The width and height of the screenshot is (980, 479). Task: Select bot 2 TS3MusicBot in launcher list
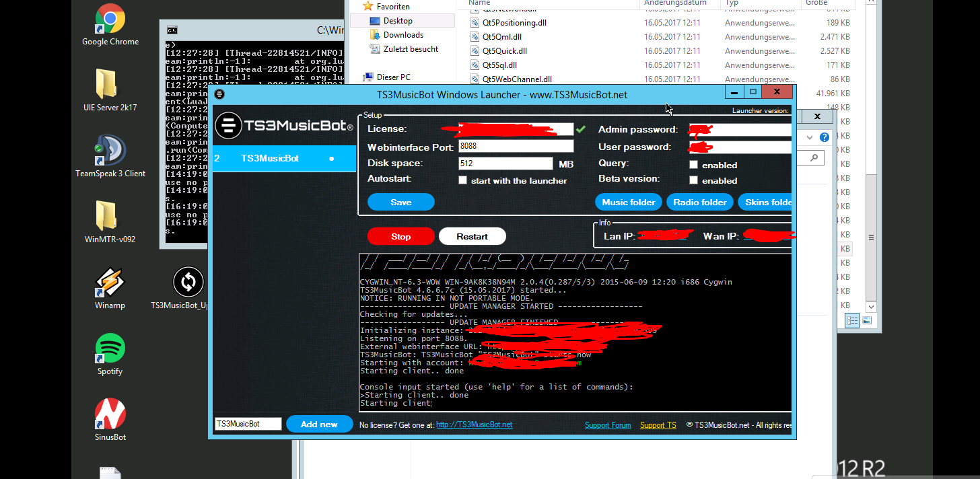tap(284, 159)
